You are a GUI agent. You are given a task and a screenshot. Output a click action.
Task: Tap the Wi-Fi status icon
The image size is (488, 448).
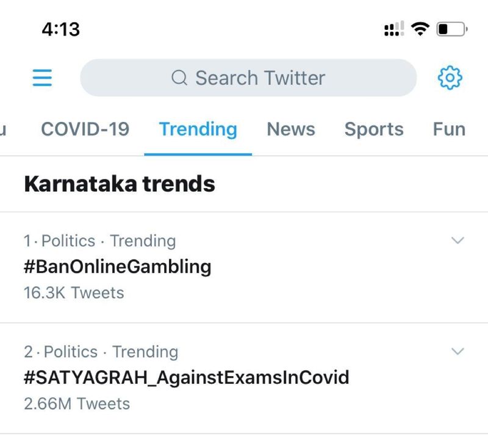pos(420,29)
